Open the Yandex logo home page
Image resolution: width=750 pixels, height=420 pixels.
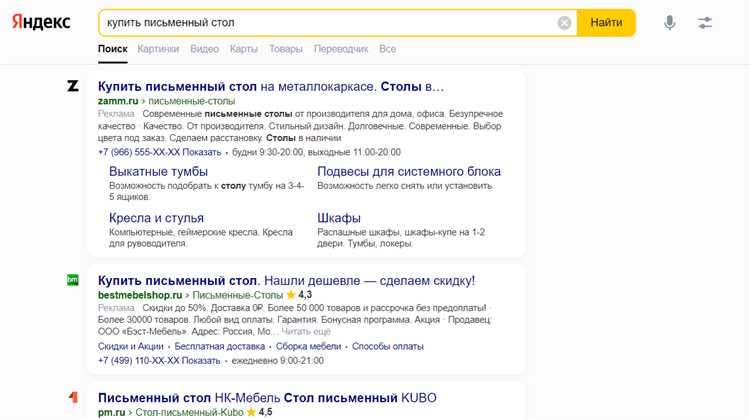tap(41, 22)
